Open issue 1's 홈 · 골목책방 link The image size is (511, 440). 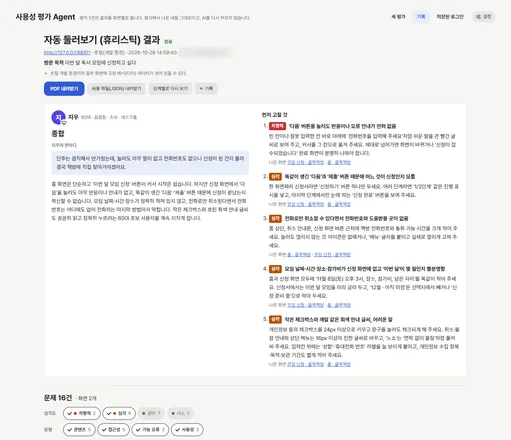339,162
